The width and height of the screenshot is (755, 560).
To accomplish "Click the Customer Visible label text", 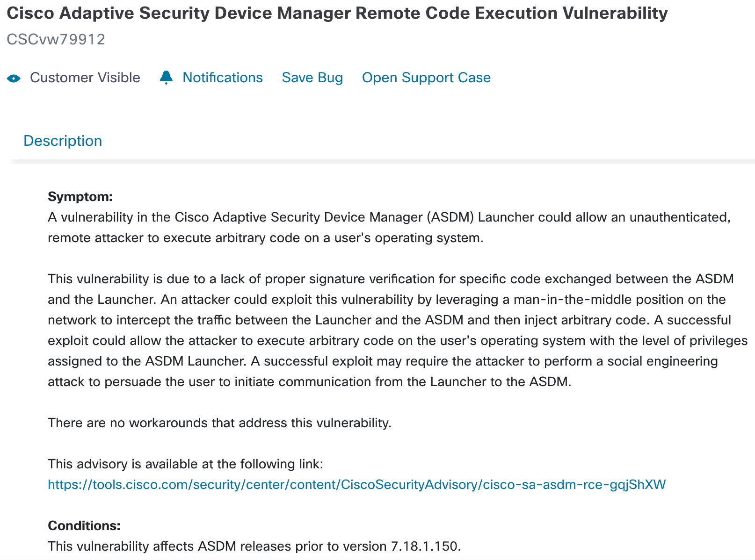I will click(85, 78).
